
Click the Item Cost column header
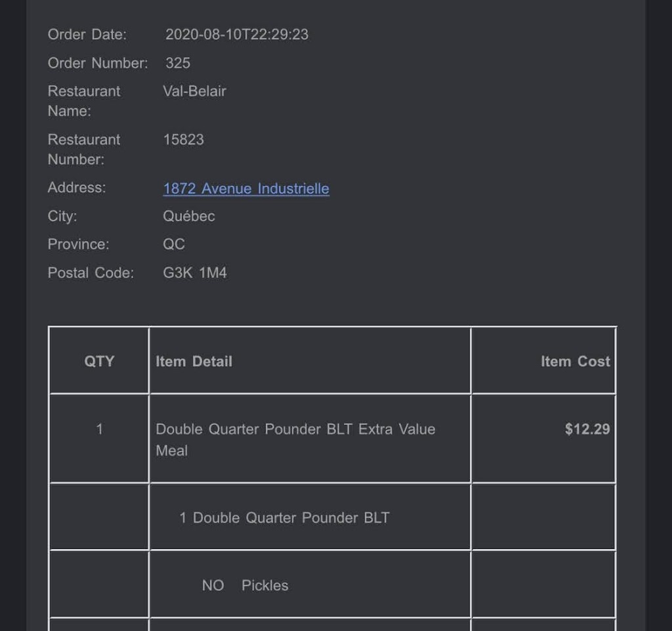[575, 361]
